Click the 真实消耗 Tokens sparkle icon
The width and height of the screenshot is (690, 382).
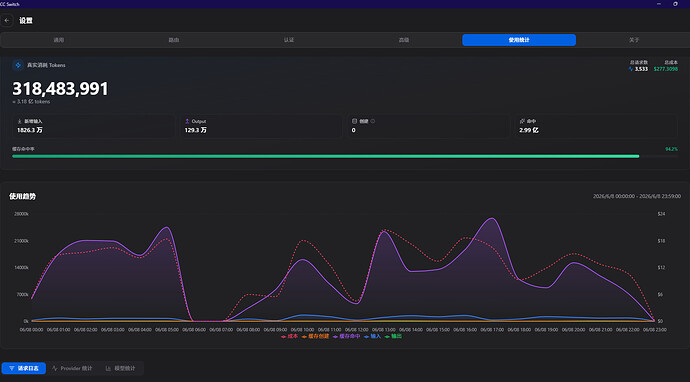(18, 65)
